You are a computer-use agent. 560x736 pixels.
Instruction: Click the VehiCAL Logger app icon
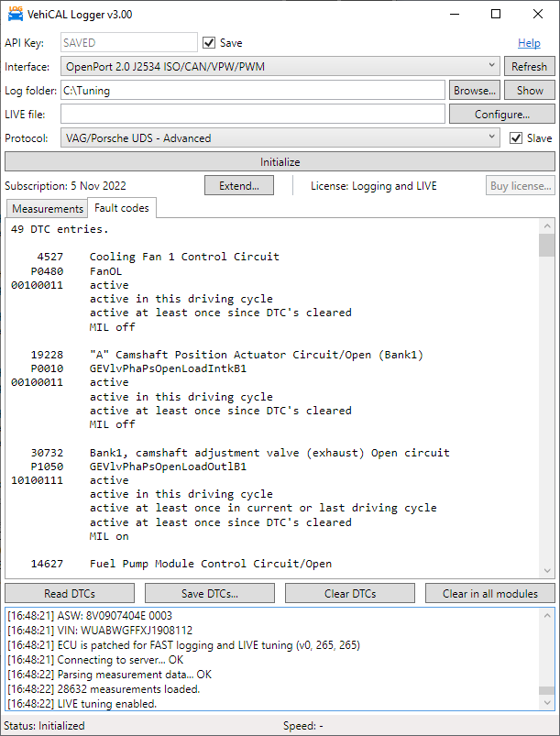(16, 15)
